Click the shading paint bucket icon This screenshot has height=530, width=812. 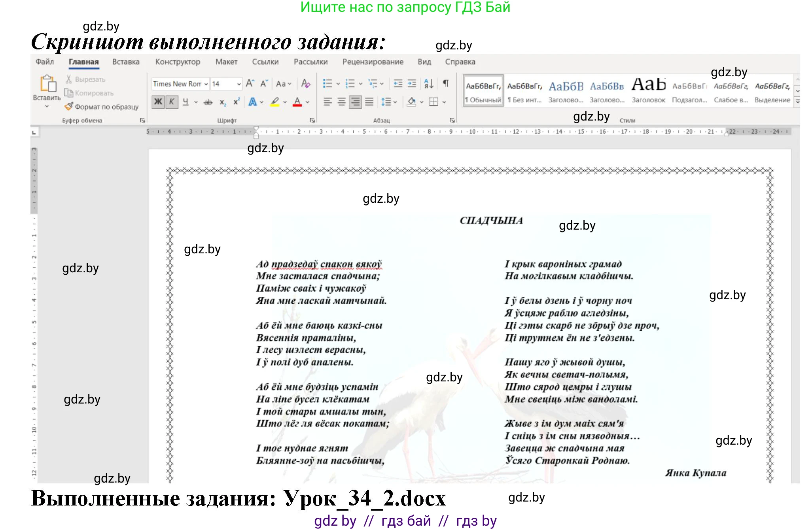click(x=412, y=102)
